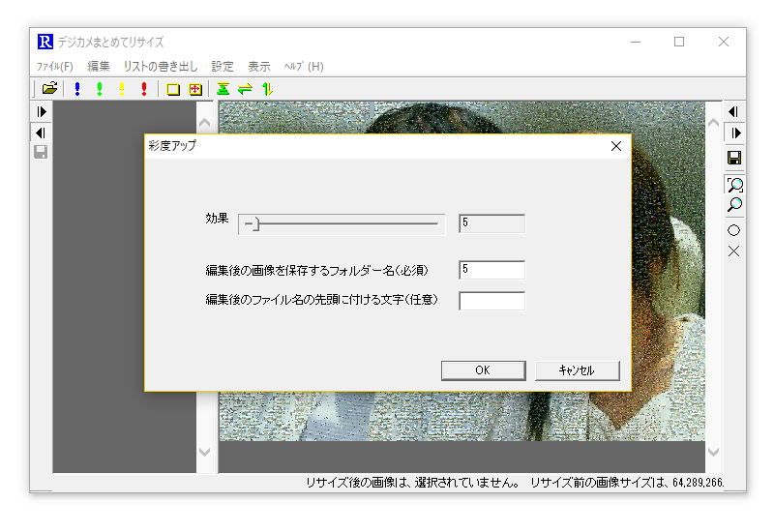Click the vertical swap arrows icon
This screenshot has width=774, height=532.
(x=268, y=89)
